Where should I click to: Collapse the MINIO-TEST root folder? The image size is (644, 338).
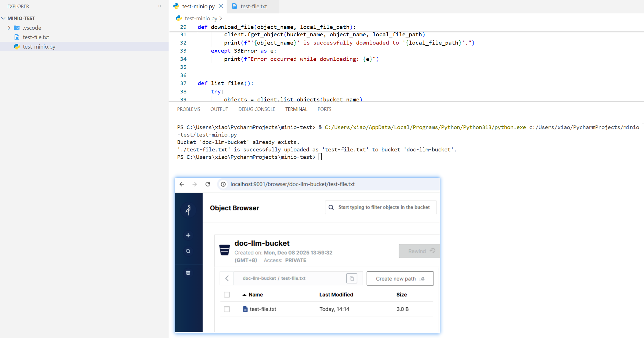(x=3, y=18)
